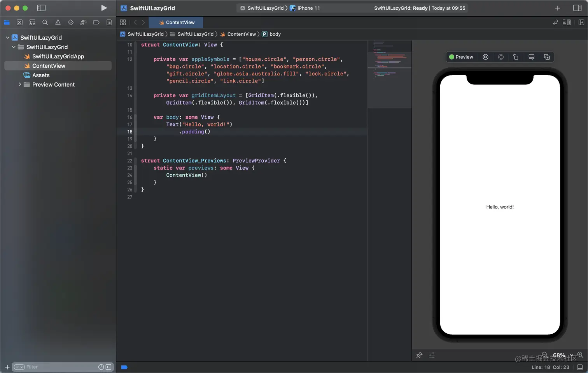Choose the SwiftUILazyGrid scheme in toolbar
Screen dimensions: 588x373
pos(262,8)
